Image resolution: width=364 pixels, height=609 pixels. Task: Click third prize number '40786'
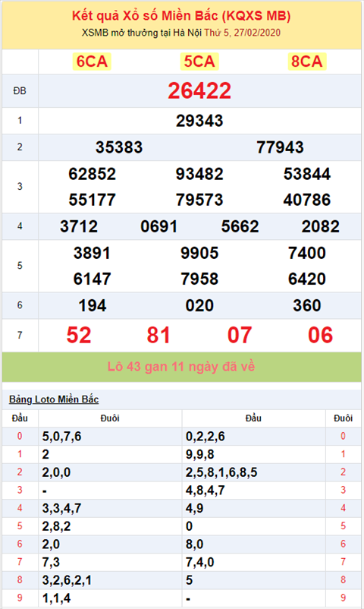(307, 200)
